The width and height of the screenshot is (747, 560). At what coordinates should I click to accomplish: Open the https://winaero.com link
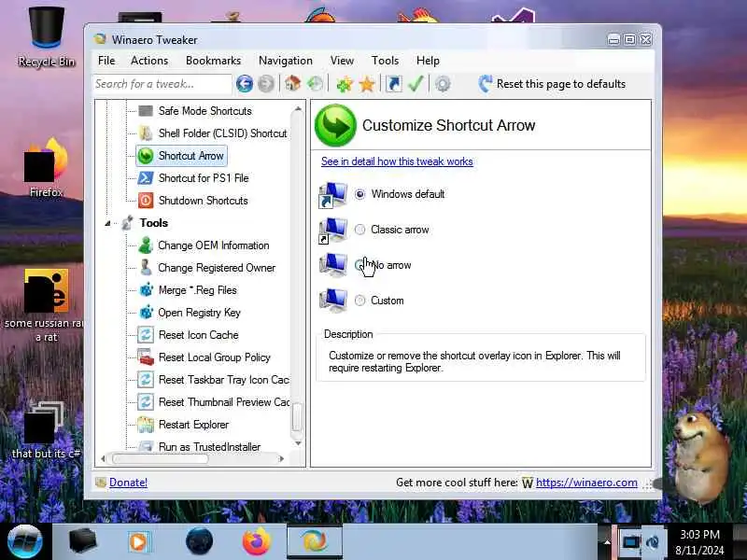tap(586, 483)
